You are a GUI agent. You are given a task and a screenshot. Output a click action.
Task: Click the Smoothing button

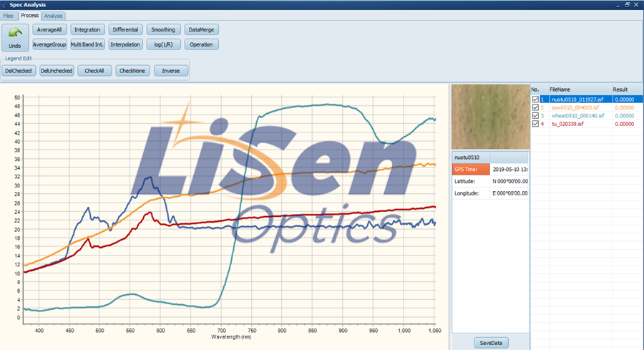(x=164, y=29)
